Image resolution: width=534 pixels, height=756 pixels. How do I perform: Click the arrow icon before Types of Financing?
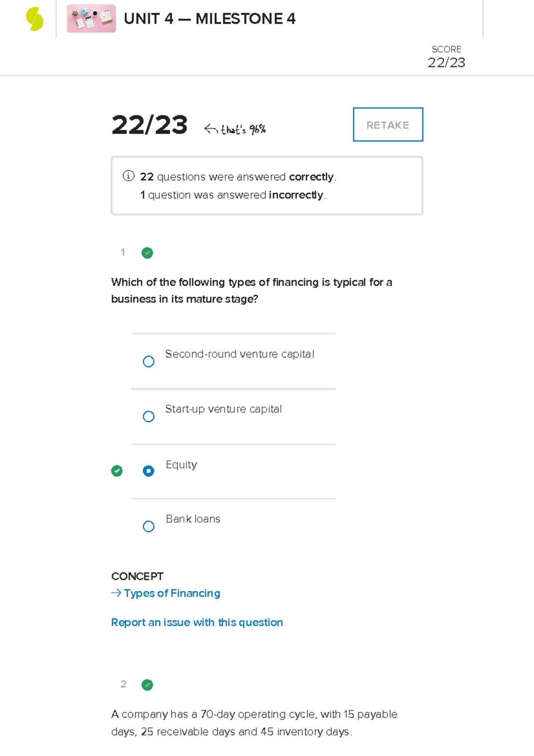(x=116, y=593)
